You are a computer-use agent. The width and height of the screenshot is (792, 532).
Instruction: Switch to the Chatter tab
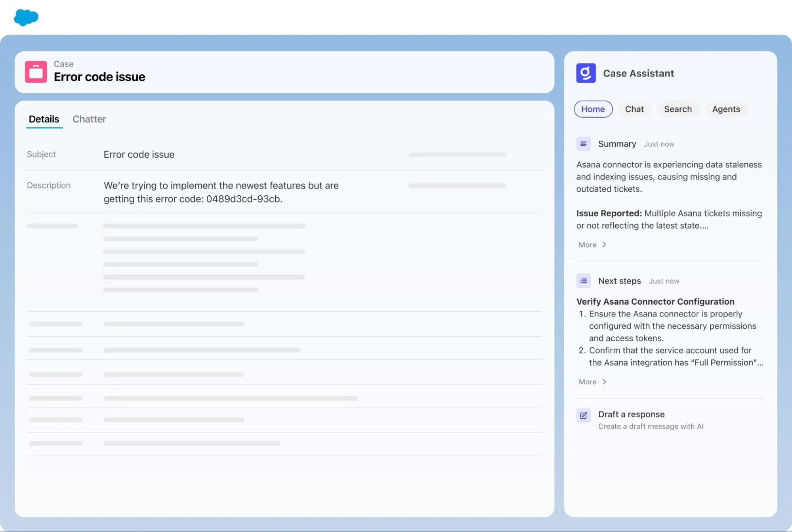(x=89, y=119)
